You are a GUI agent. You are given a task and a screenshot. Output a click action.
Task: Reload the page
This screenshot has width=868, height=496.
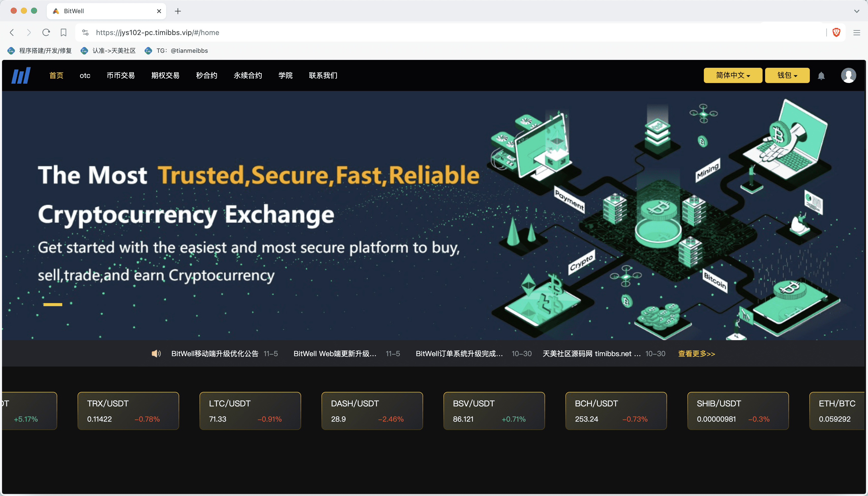pyautogui.click(x=46, y=32)
